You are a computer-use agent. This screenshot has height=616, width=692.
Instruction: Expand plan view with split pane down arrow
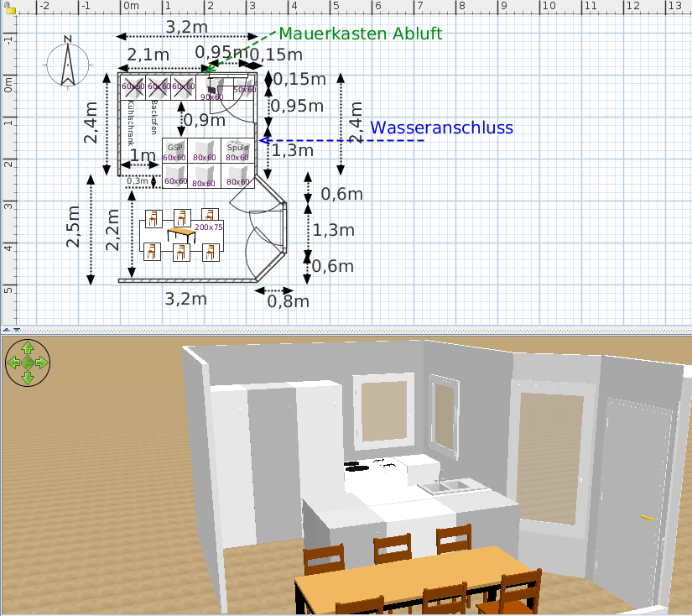[18, 329]
